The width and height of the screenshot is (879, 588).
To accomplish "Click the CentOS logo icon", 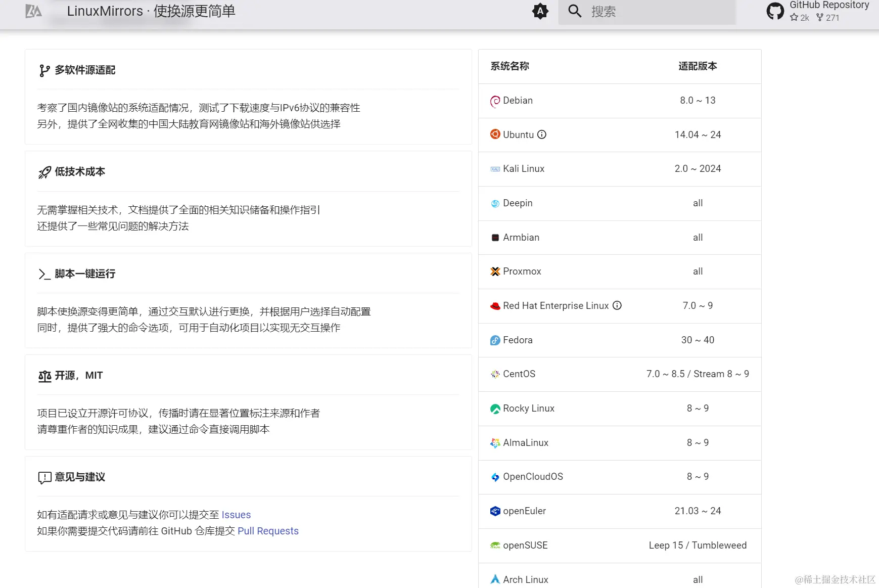I will coord(495,374).
